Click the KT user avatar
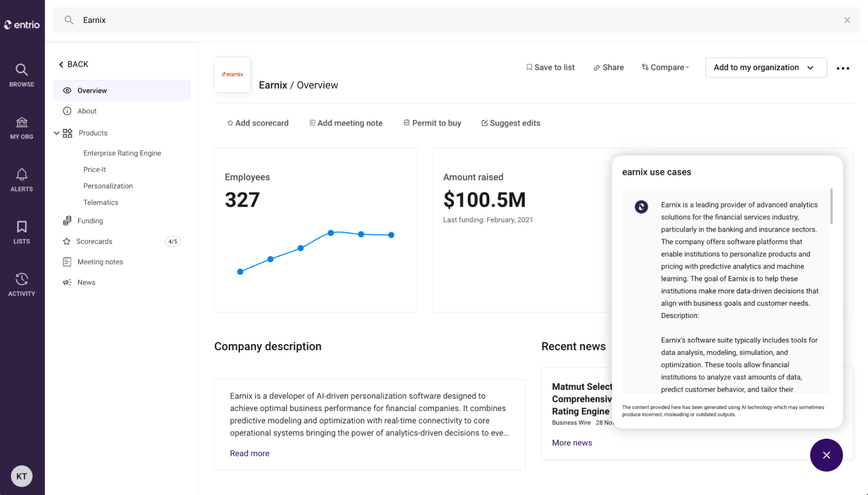The image size is (868, 495). point(22,476)
